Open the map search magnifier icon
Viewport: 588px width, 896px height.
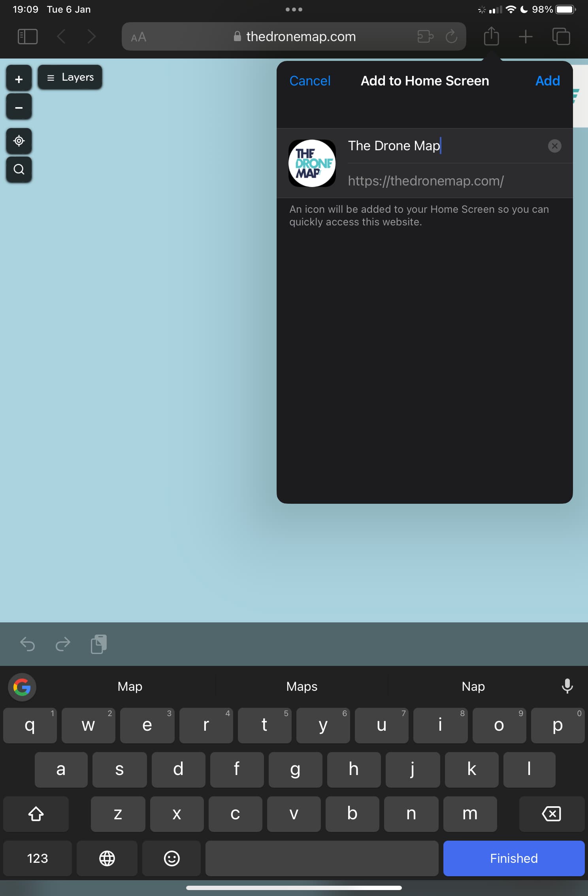(x=19, y=169)
